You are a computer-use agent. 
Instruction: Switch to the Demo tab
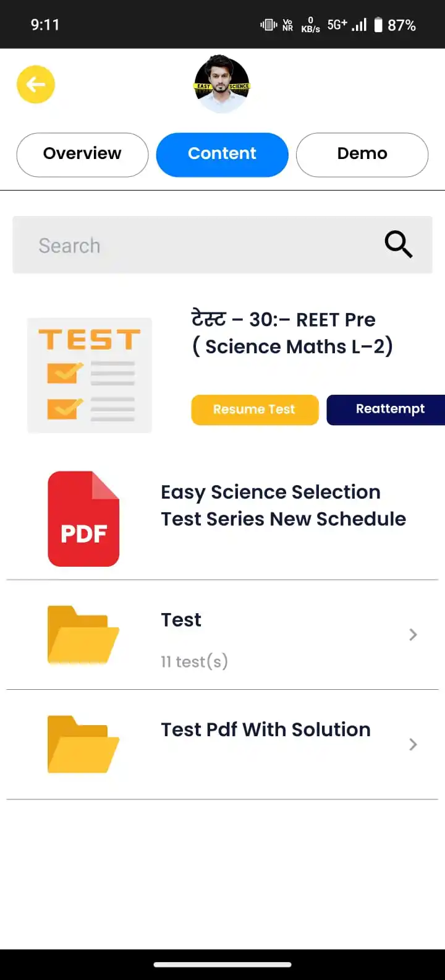[362, 155]
